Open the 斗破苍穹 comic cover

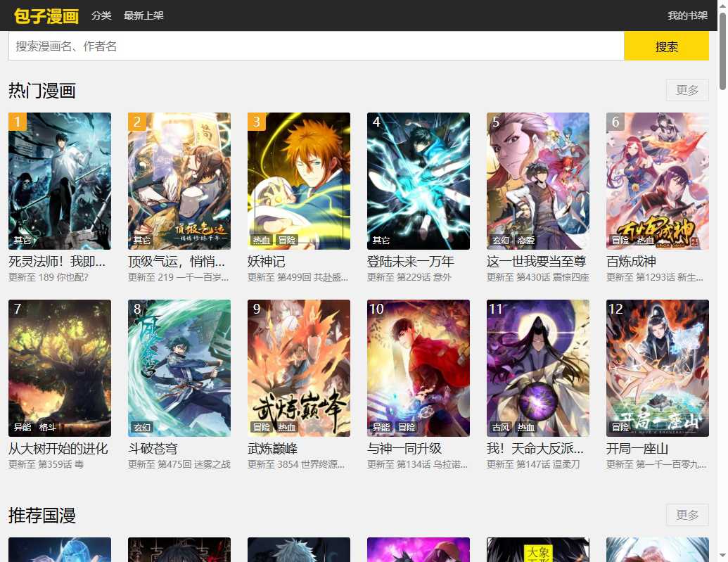point(179,367)
